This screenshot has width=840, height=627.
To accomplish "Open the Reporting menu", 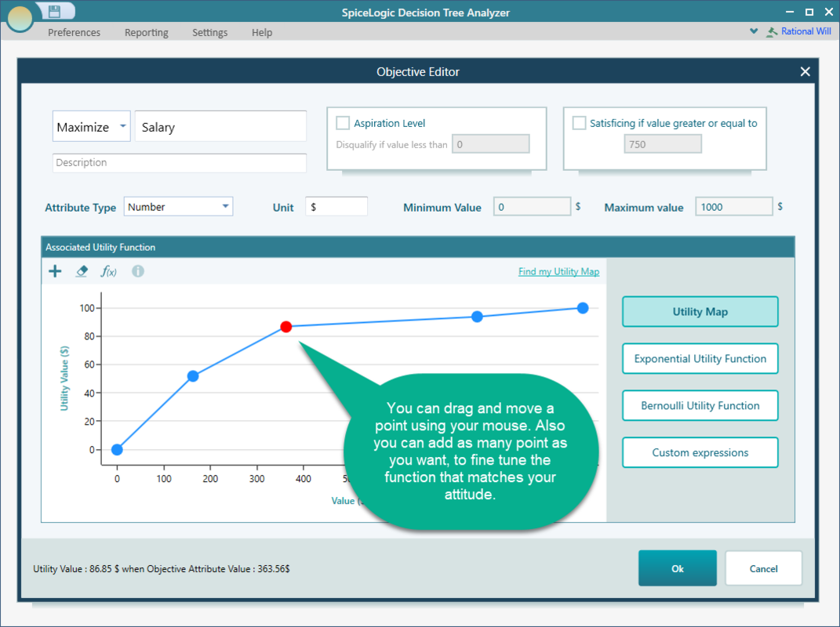I will (147, 32).
